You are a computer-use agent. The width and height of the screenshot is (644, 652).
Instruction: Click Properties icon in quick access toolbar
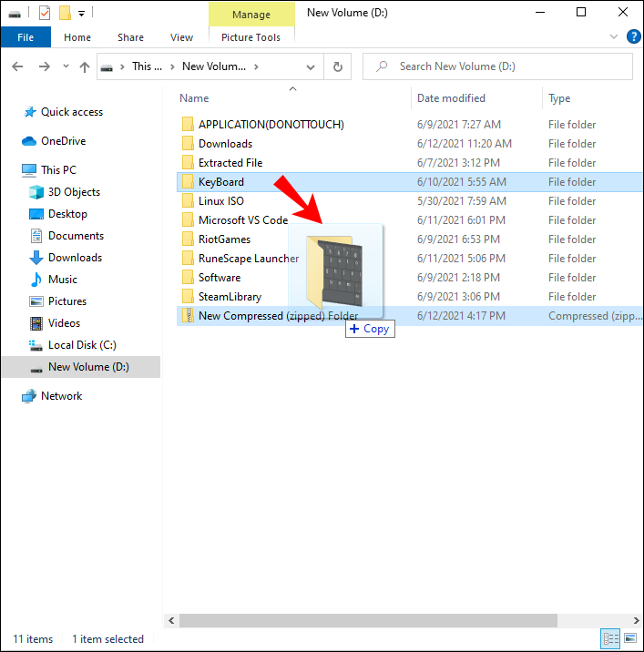point(45,13)
